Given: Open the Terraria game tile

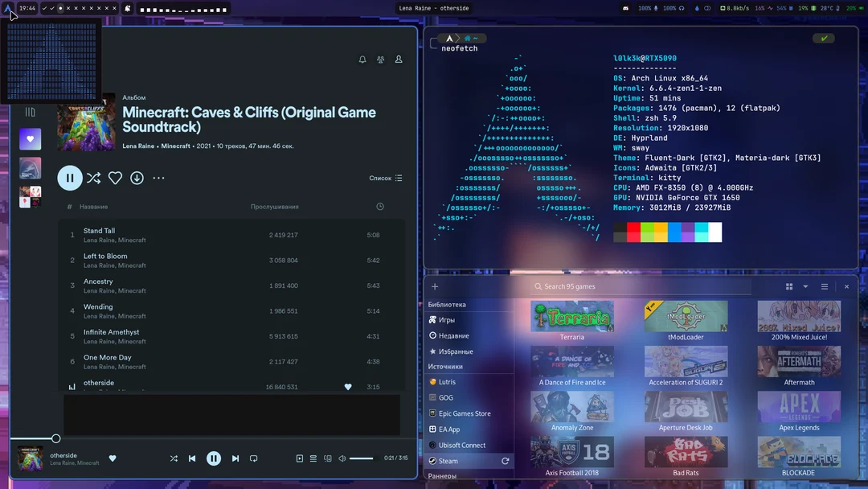Looking at the screenshot, I should (x=572, y=321).
